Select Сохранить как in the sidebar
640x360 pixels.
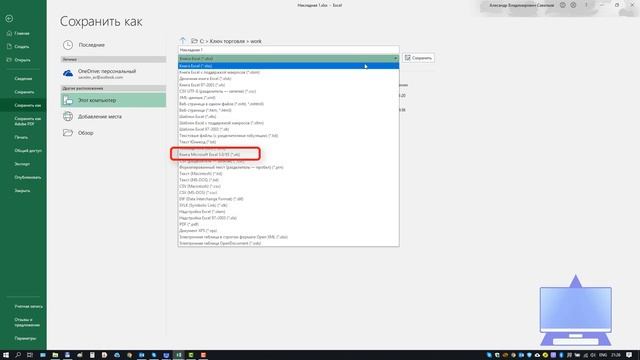tap(23, 105)
